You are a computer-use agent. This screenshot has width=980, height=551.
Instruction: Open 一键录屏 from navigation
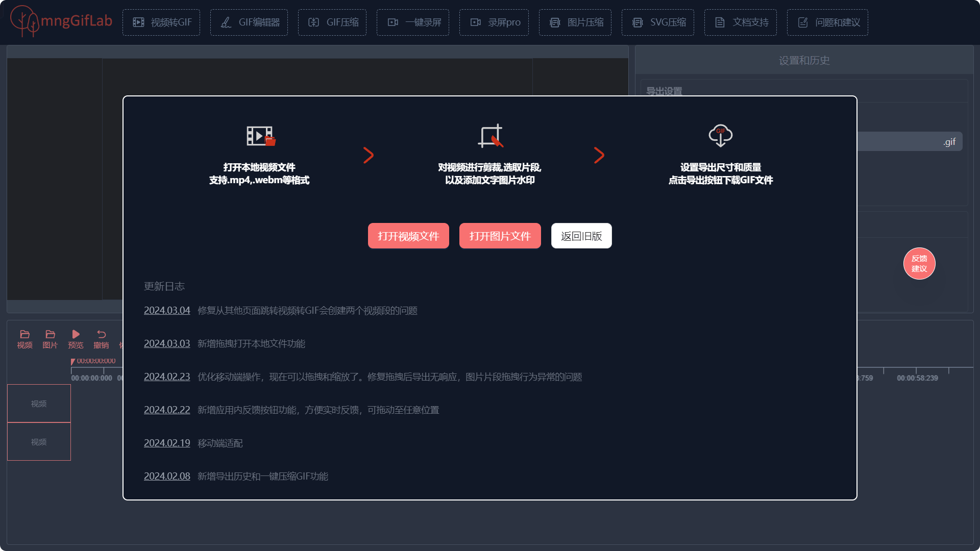(413, 22)
